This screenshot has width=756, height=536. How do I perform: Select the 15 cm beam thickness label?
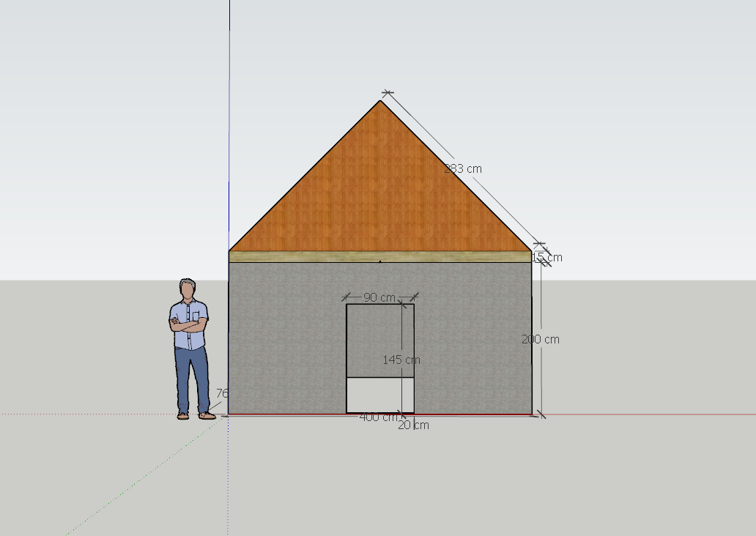(x=547, y=258)
